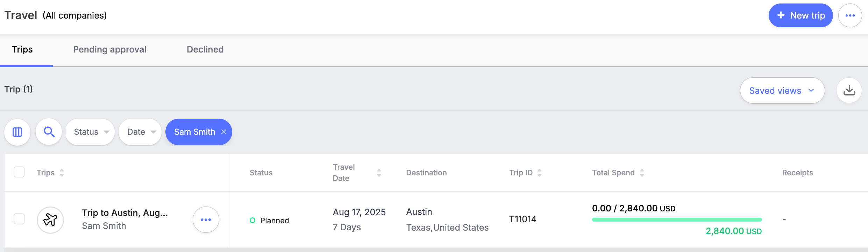Open the header more-options ellipsis menu
Screen dimensions: 868x252
pos(850,15)
